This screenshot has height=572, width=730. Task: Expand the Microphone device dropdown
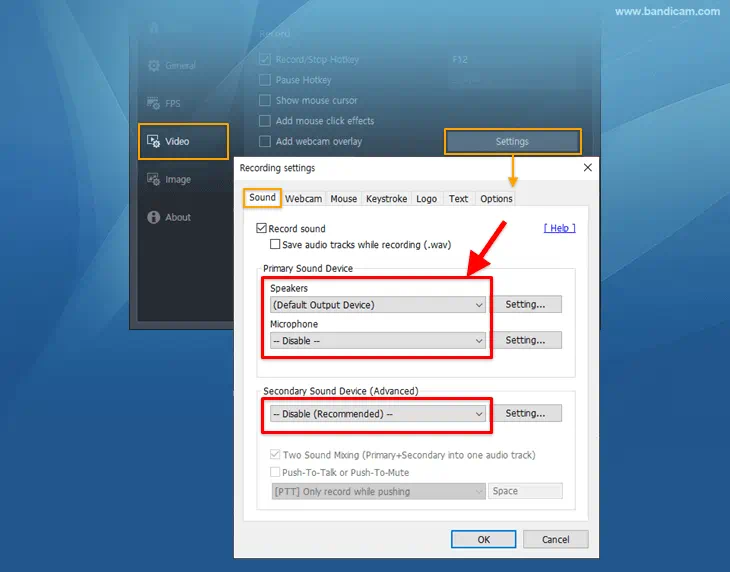[x=378, y=341]
